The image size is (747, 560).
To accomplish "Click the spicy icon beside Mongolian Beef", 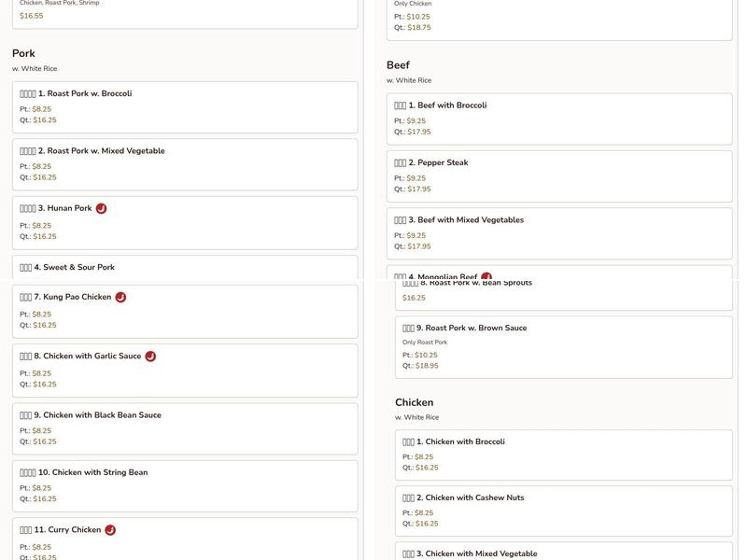I will (x=486, y=277).
